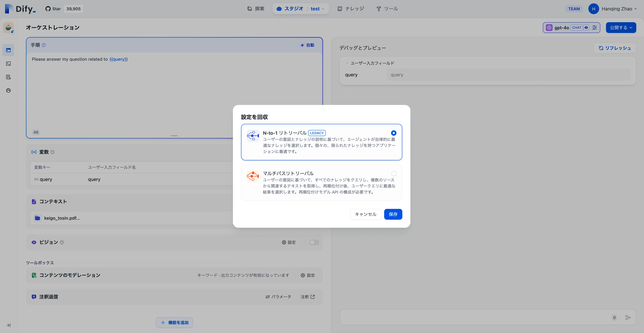Click the expand sidebar arrow at bottom left
Image resolution: width=644 pixels, height=333 pixels.
click(8, 325)
